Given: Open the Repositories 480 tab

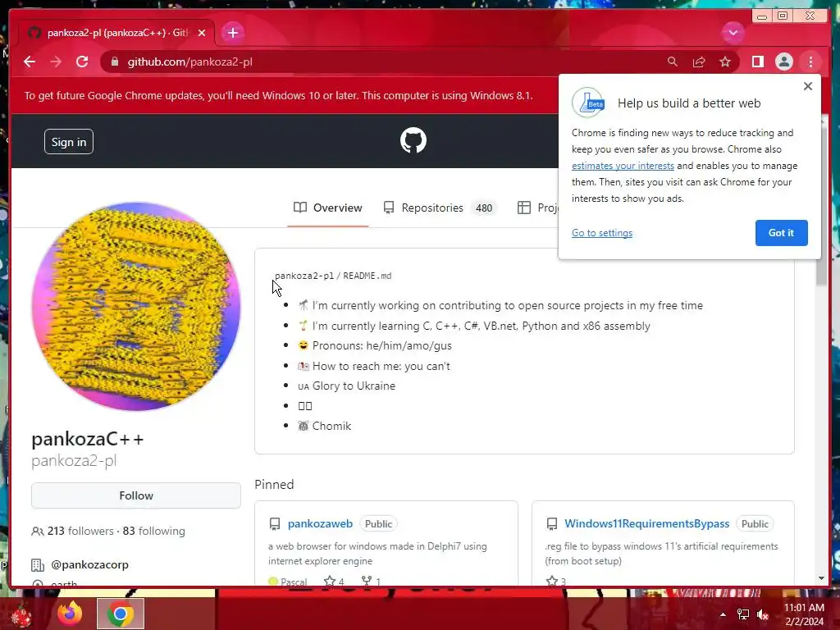Looking at the screenshot, I should click(x=440, y=208).
